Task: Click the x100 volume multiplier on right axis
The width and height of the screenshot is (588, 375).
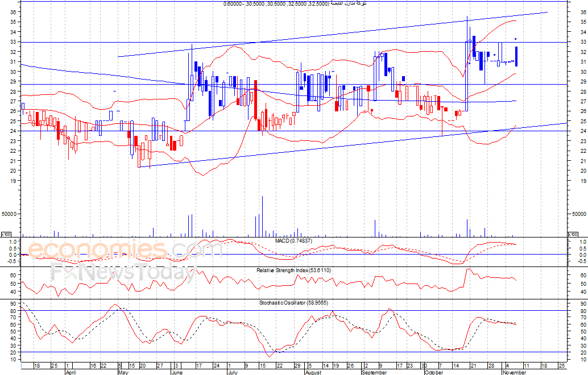Action: 573,235
